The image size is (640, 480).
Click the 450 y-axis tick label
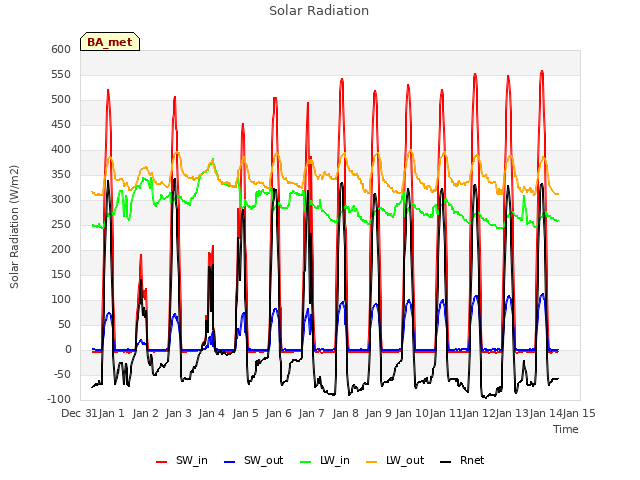pyautogui.click(x=61, y=124)
